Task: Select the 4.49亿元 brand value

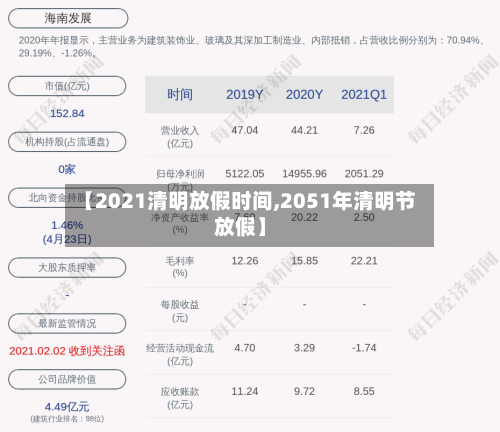Action: [67, 407]
